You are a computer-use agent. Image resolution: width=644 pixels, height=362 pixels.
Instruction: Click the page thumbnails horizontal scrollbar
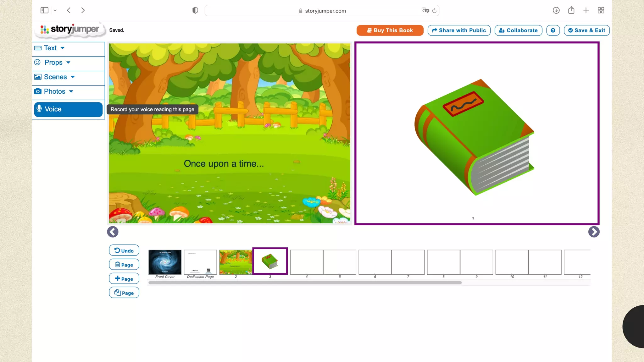coord(305,283)
